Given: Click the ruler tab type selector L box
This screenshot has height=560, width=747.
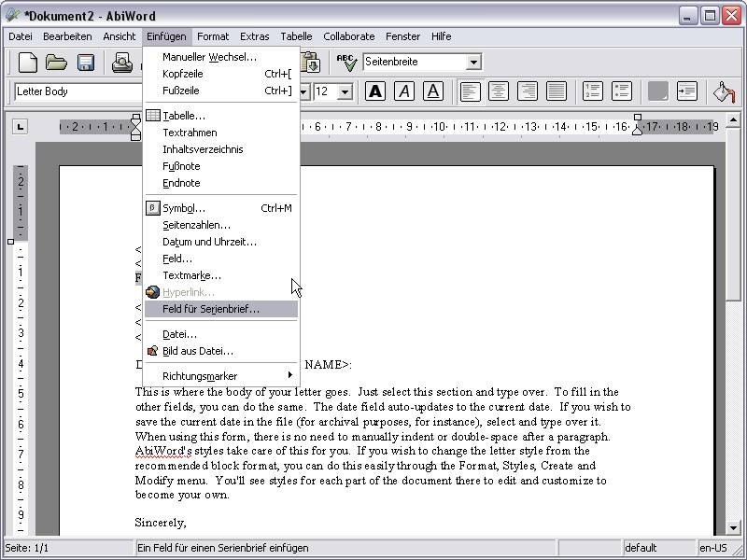Looking at the screenshot, I should point(20,127).
